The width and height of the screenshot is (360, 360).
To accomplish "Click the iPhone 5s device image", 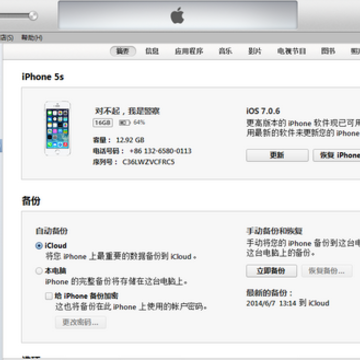I will pyautogui.click(x=57, y=128).
